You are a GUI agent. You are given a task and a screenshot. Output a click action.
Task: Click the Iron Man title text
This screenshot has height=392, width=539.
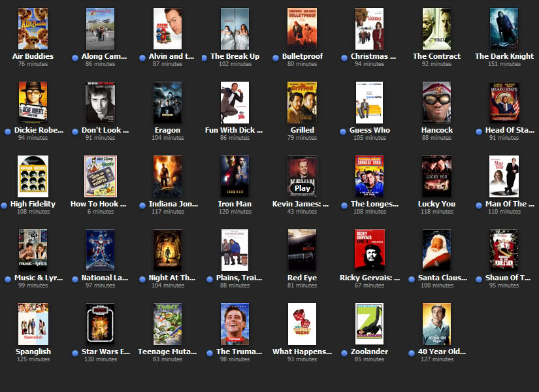[235, 204]
